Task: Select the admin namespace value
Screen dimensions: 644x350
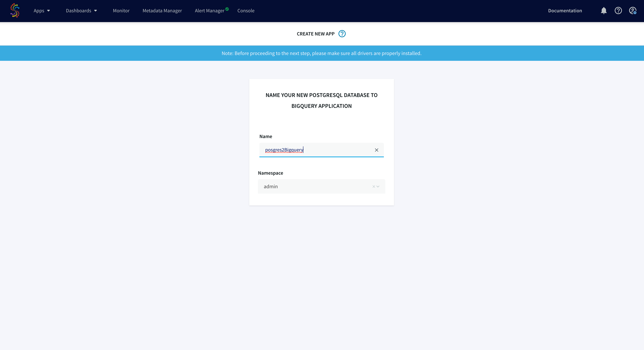Action: click(270, 186)
